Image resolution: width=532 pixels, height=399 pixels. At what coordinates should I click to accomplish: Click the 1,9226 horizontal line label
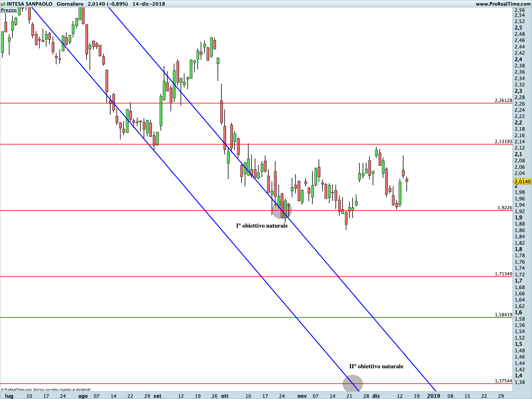pos(505,208)
